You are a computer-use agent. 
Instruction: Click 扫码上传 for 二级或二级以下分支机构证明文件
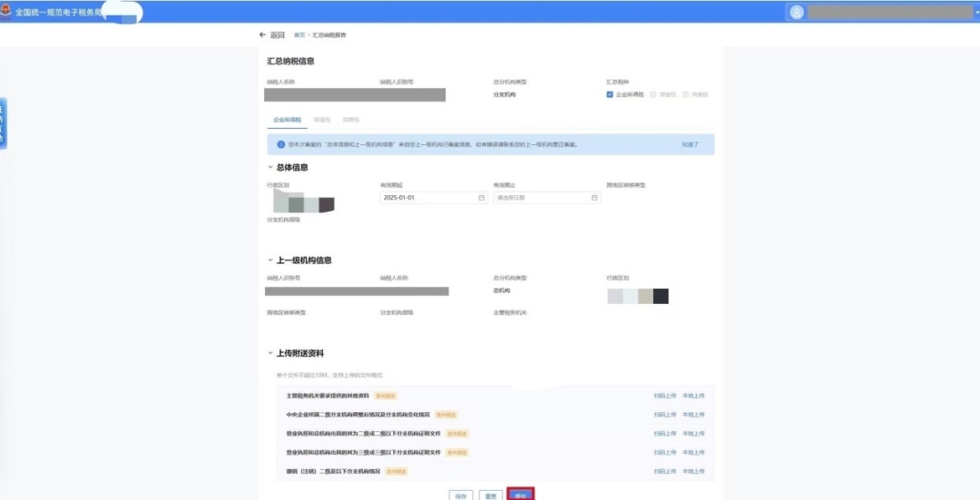[665, 433]
